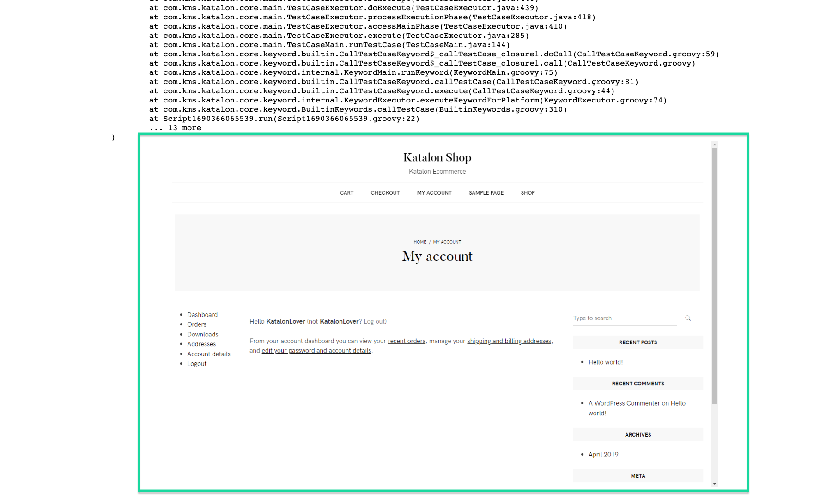Click HOME in the breadcrumb trail
This screenshot has height=504, width=826.
pos(420,242)
